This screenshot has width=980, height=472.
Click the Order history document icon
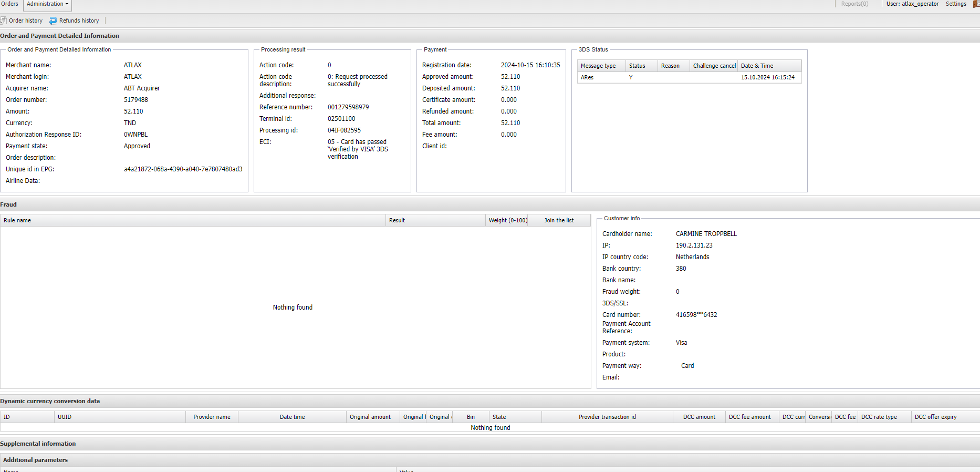[3, 20]
